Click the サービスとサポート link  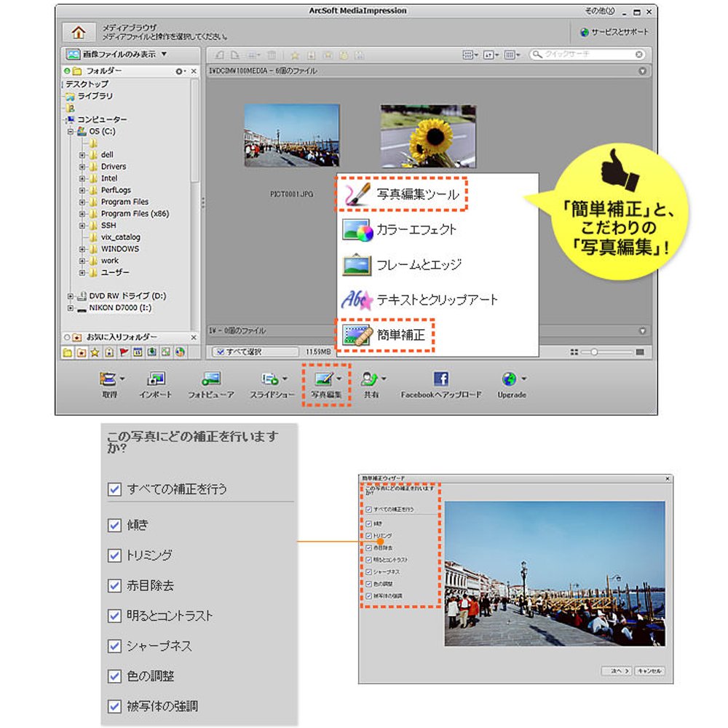coord(614,32)
